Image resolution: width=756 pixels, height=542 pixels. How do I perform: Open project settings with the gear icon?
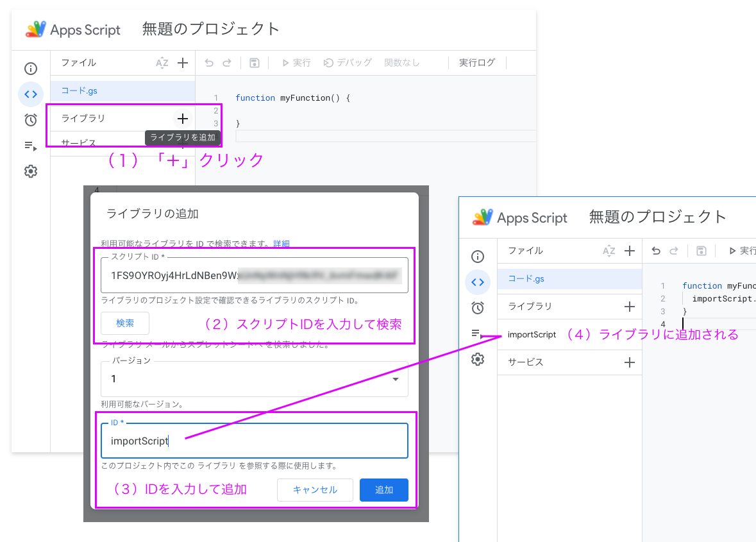click(x=31, y=171)
